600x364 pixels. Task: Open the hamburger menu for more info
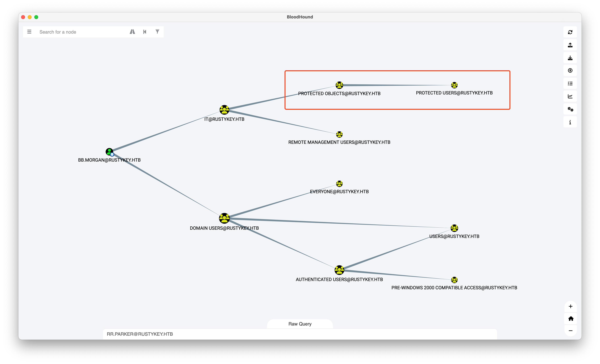(x=29, y=32)
